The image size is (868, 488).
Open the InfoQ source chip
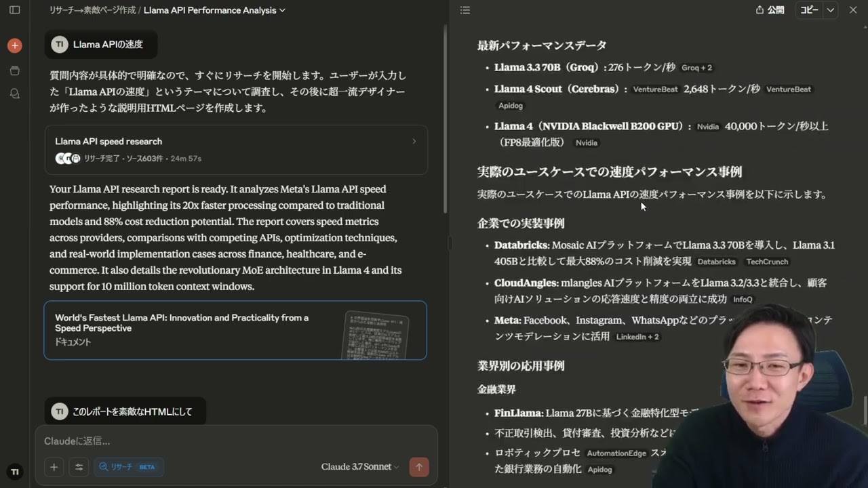[743, 300]
